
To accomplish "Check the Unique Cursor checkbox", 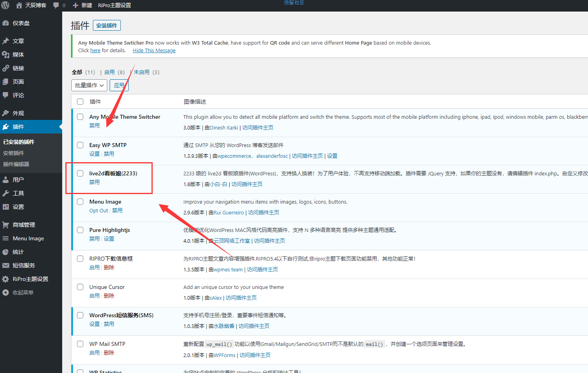I will [x=80, y=287].
